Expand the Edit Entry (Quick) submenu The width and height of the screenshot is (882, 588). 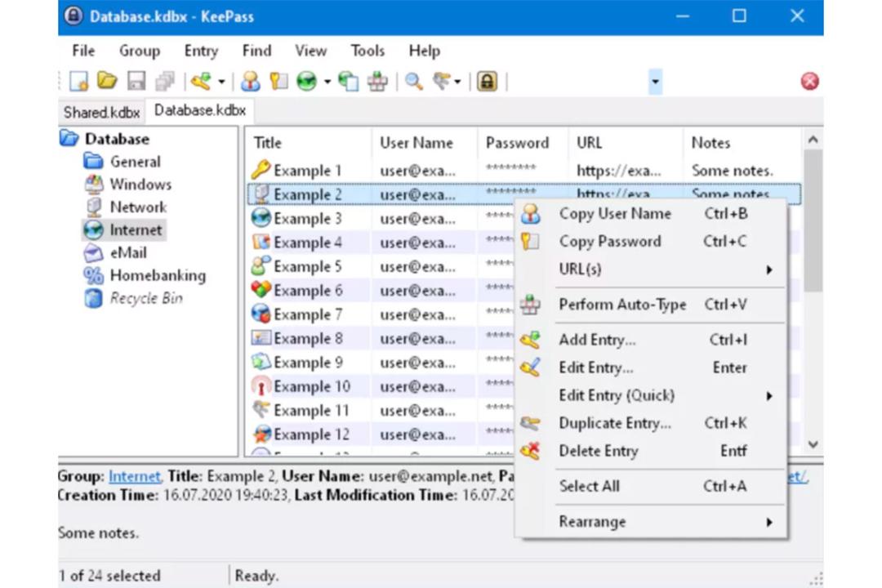(x=650, y=395)
